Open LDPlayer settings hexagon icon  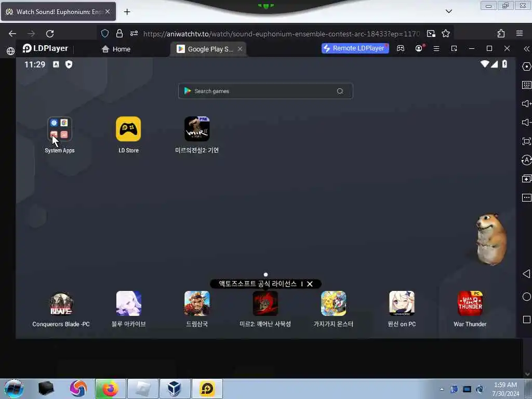[x=527, y=66]
